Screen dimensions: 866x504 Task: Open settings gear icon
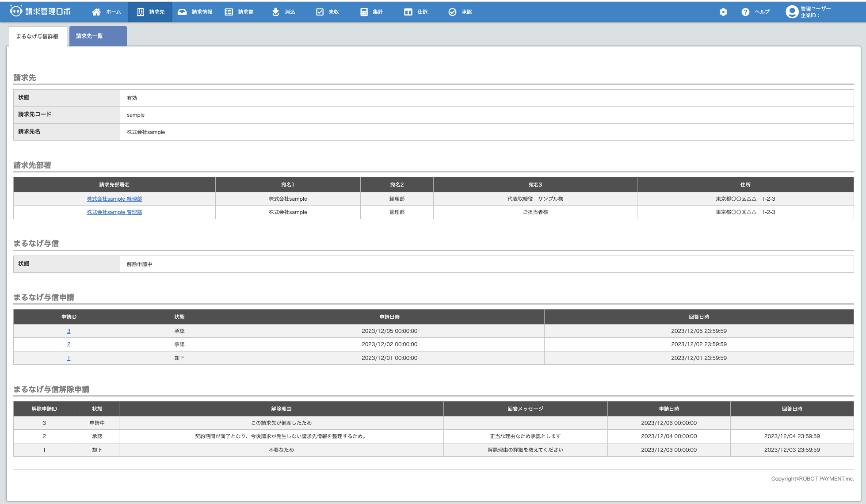pos(723,12)
